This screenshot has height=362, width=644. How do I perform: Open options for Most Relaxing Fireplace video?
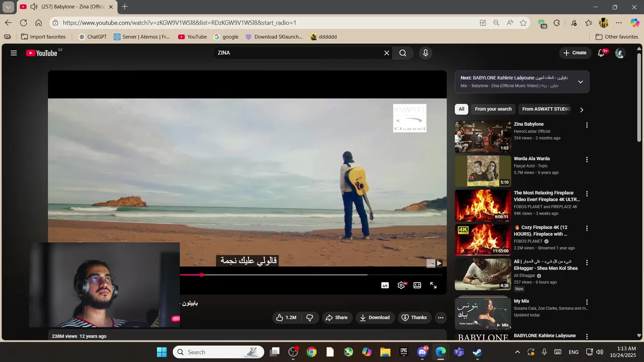click(587, 194)
